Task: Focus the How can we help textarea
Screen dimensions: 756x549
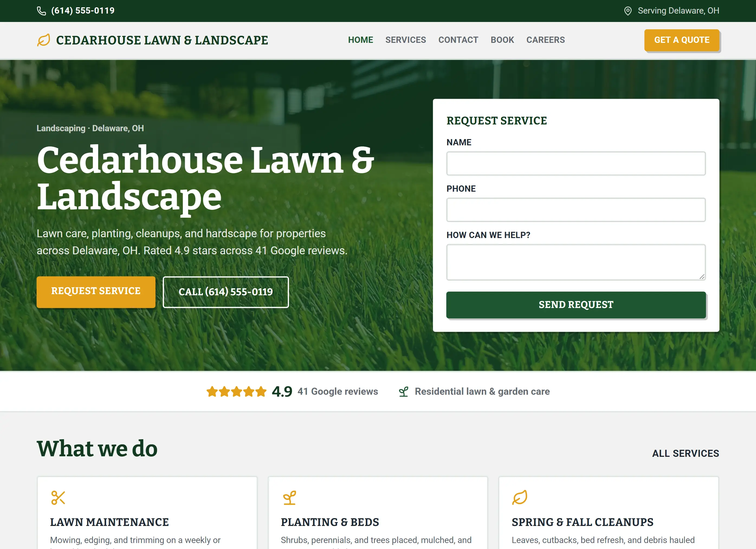Action: pyautogui.click(x=576, y=262)
